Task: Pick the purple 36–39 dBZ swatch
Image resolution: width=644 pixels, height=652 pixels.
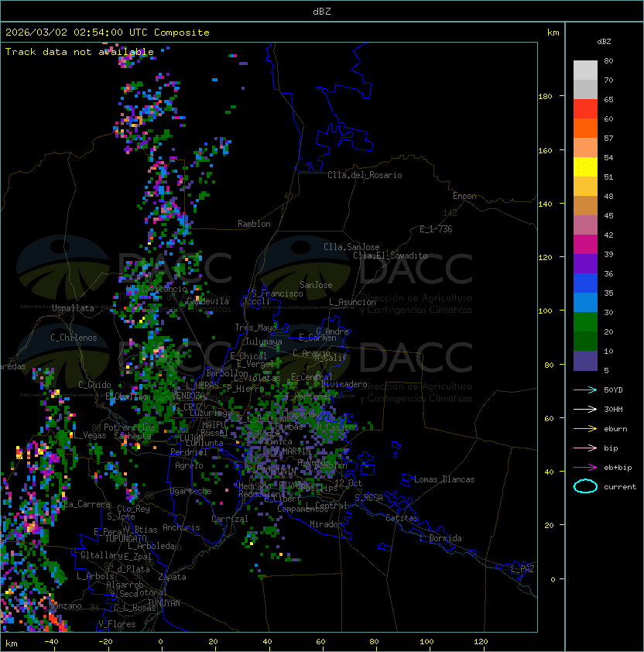Action: pos(585,263)
